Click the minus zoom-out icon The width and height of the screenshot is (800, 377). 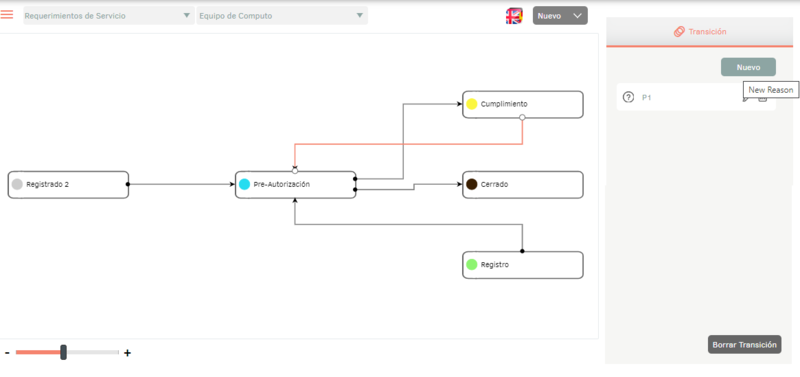click(x=7, y=353)
